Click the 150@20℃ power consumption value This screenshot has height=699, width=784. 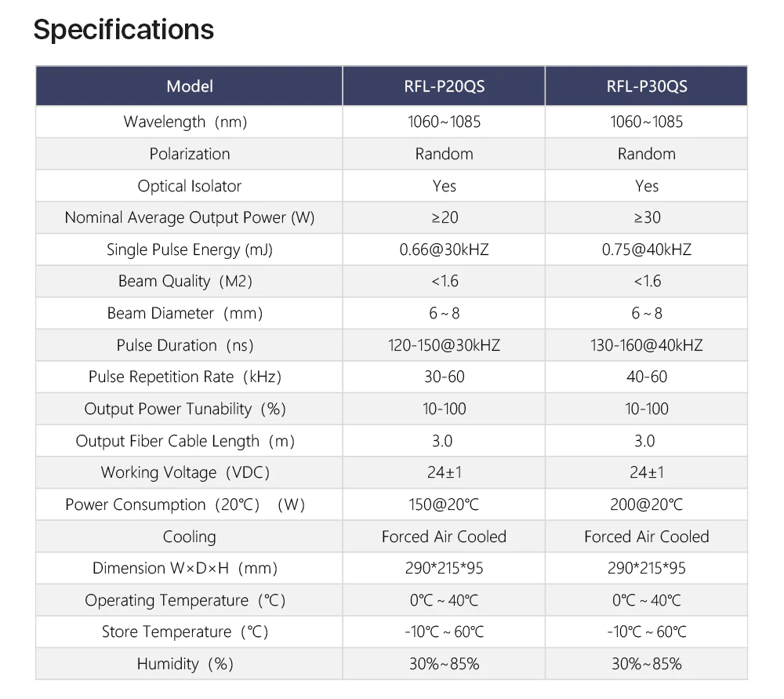(x=444, y=505)
